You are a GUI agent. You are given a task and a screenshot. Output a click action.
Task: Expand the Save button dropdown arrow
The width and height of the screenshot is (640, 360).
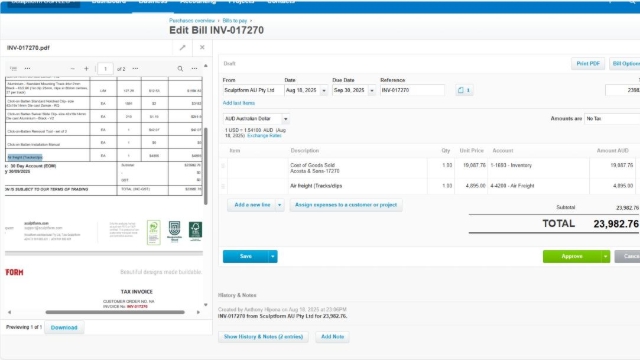[x=273, y=256]
